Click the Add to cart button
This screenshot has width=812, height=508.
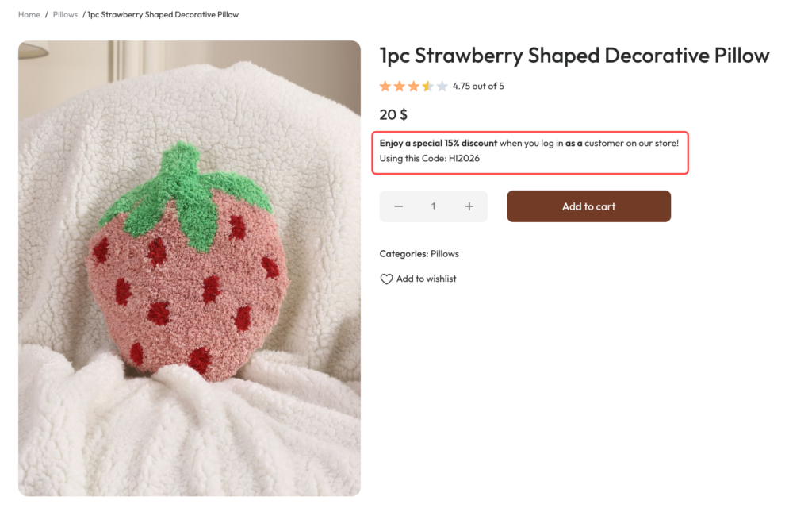(588, 206)
